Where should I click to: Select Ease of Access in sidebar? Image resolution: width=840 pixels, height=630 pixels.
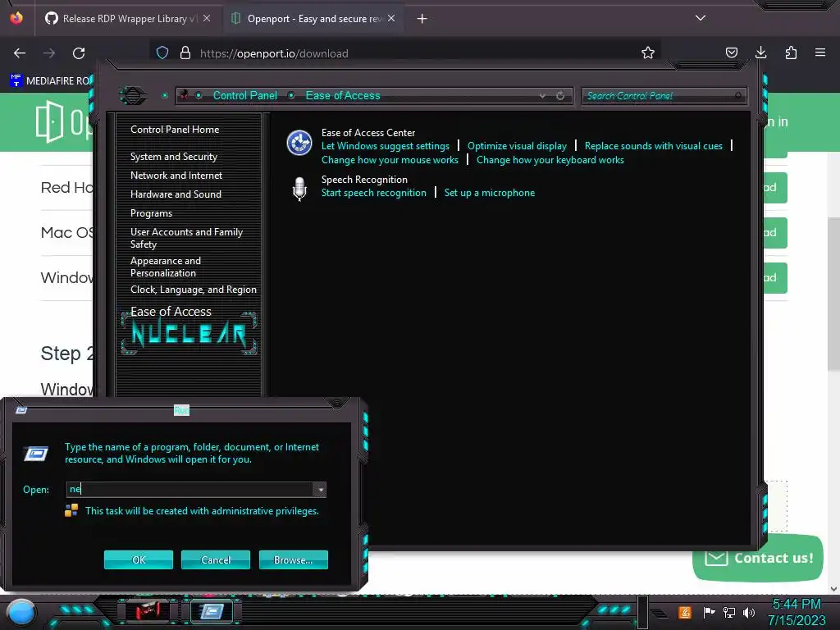[x=171, y=311]
